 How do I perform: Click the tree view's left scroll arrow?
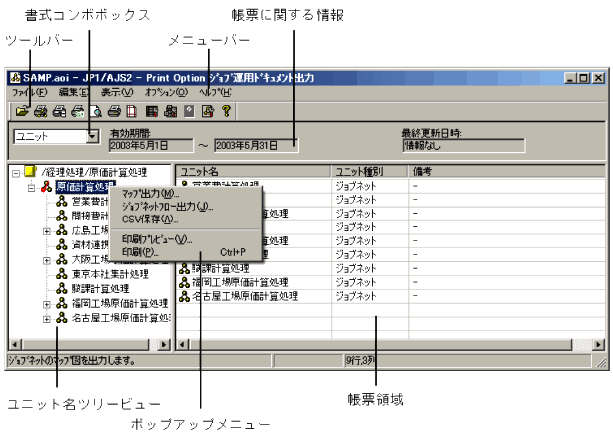tap(15, 345)
